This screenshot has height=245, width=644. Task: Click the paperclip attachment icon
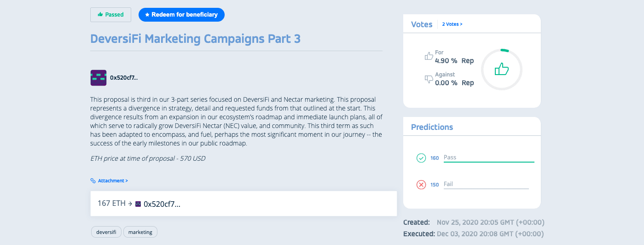click(x=93, y=181)
